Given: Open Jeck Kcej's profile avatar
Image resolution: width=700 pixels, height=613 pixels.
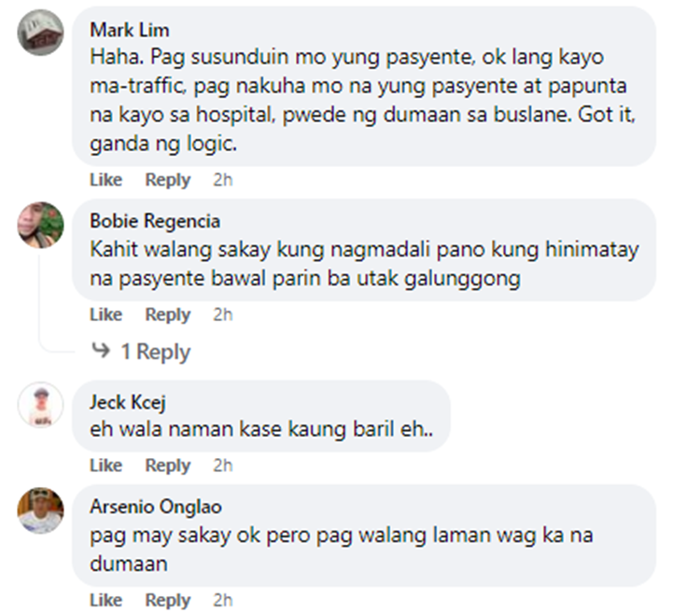Looking at the screenshot, I should point(41,405).
